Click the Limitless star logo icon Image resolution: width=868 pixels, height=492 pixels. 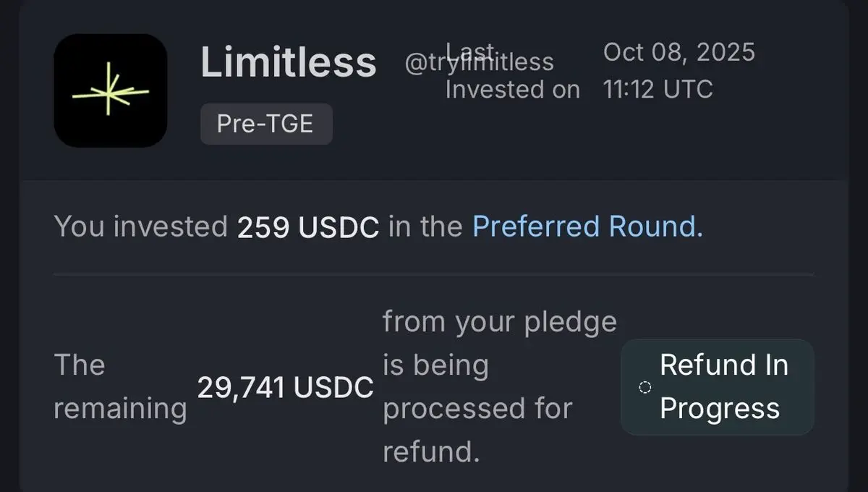pos(111,90)
